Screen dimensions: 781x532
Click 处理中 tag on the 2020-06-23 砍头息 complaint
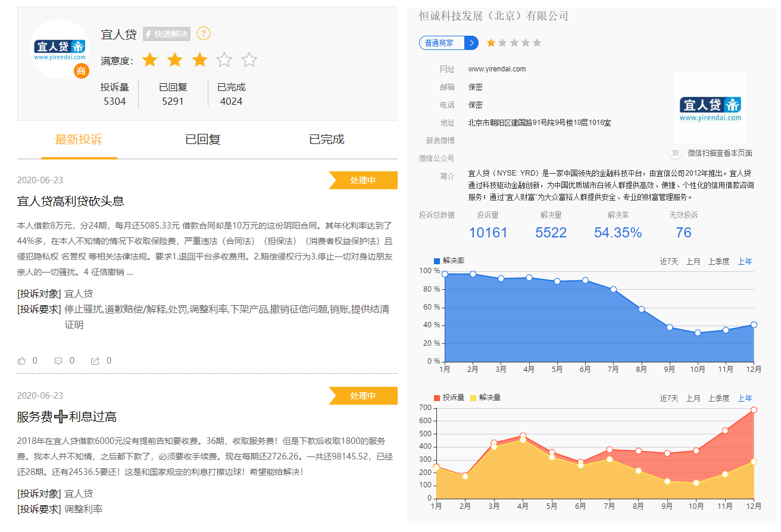coord(363,180)
